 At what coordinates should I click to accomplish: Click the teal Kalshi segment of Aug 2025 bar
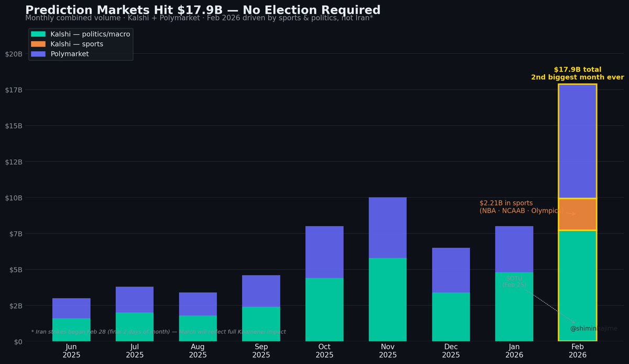pyautogui.click(x=198, y=328)
